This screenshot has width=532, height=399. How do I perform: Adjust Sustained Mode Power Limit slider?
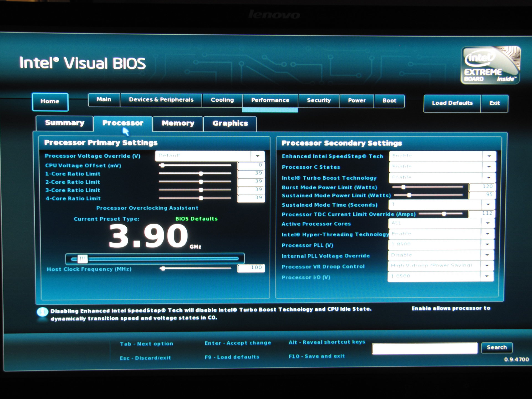pos(428,195)
